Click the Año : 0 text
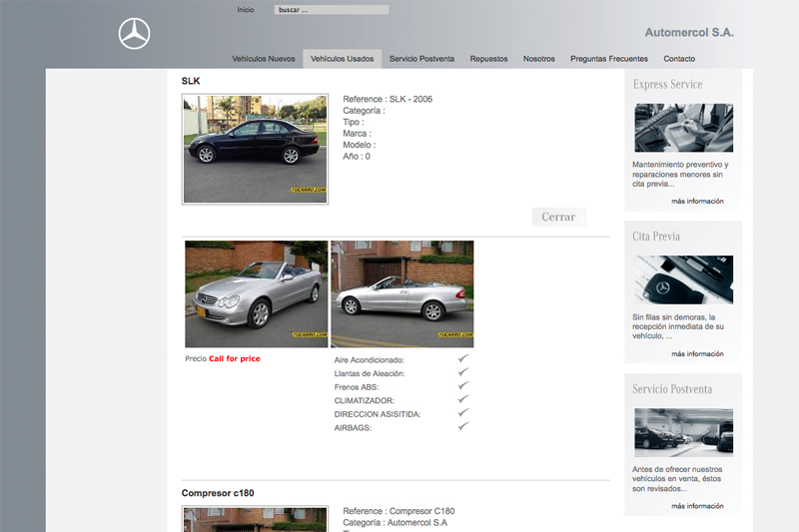The width and height of the screenshot is (799, 532). [357, 157]
